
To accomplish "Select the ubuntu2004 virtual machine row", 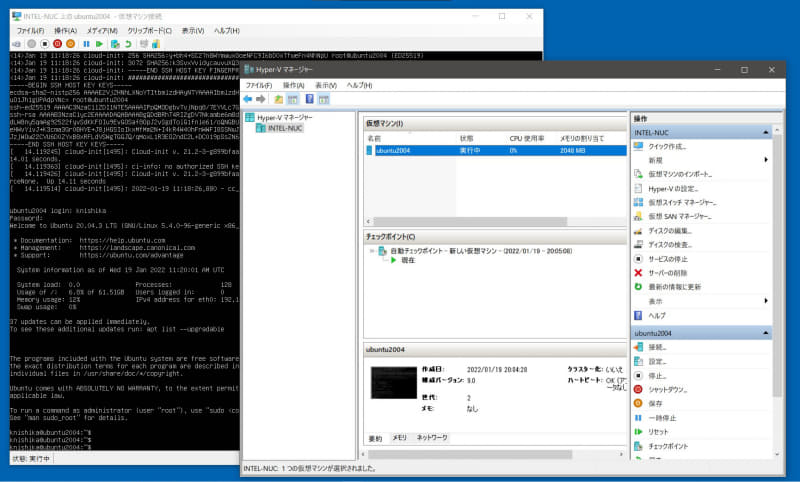I will [x=495, y=150].
